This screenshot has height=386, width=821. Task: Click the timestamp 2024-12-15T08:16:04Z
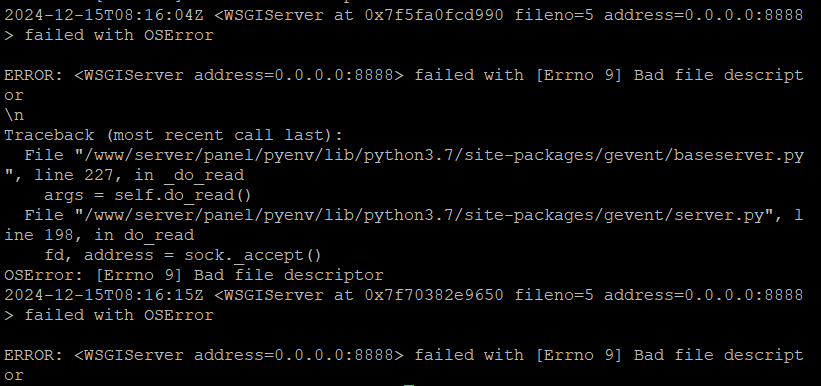(x=104, y=15)
